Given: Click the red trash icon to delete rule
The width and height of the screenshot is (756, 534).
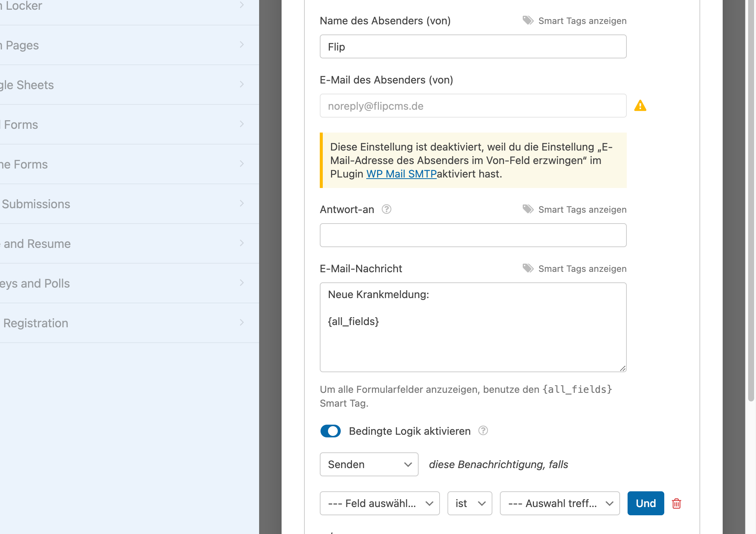Looking at the screenshot, I should [x=676, y=503].
